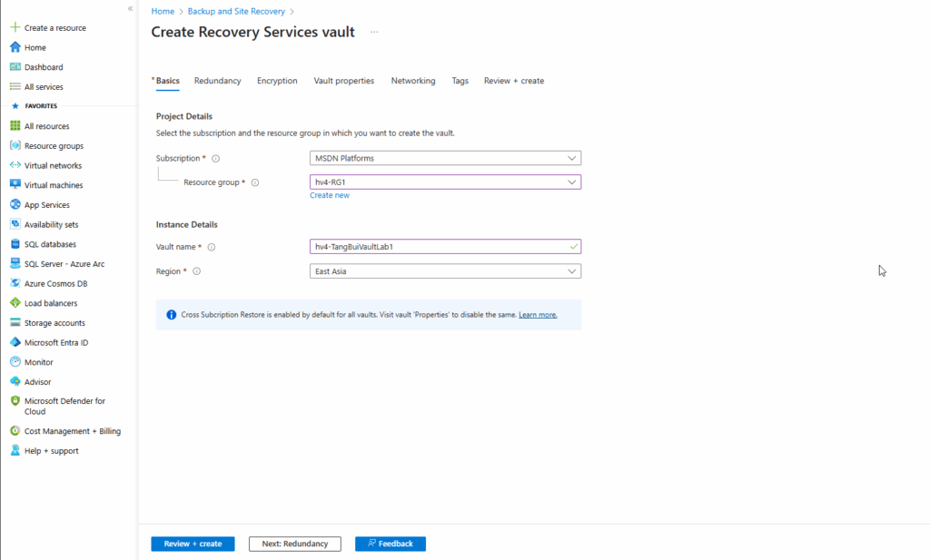Collapse the sidebar with double-chevron icon
Image resolution: width=930 pixels, height=560 pixels.
coord(131,8)
